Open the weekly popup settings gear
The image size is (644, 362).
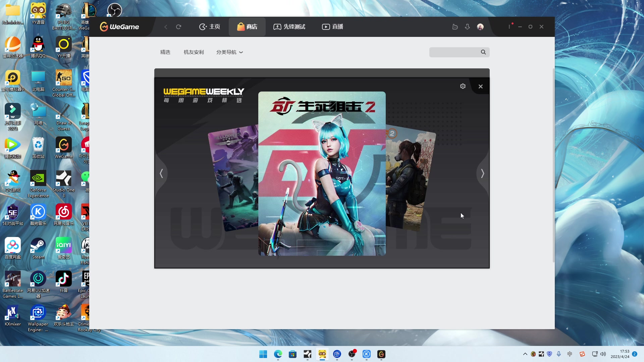tap(463, 86)
